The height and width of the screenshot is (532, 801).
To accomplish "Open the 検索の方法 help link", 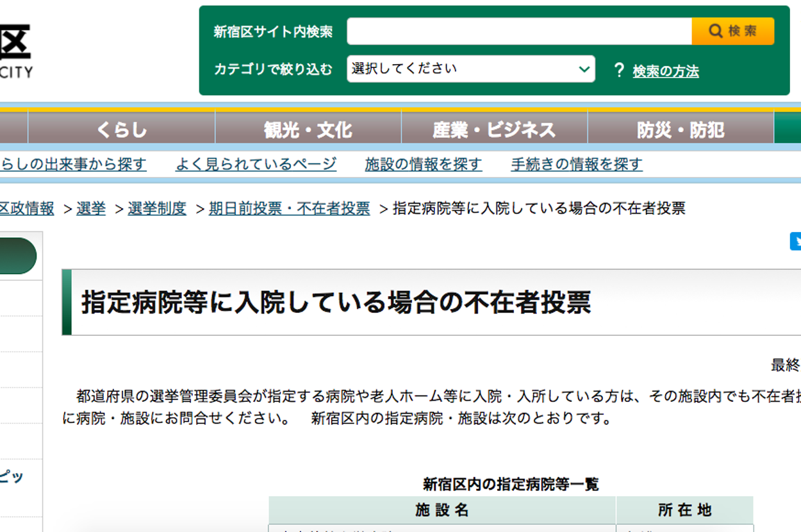I will (665, 71).
